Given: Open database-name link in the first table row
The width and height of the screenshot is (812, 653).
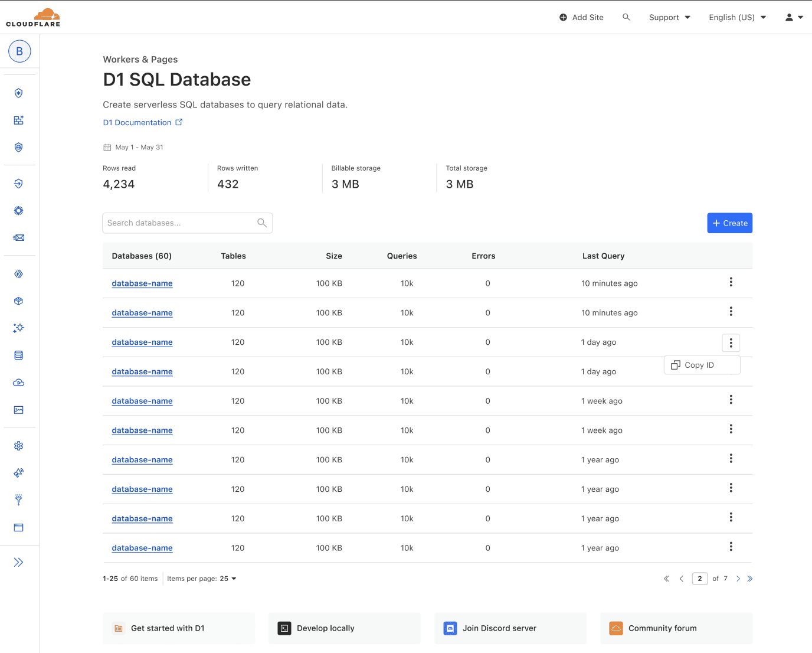Looking at the screenshot, I should pos(142,283).
